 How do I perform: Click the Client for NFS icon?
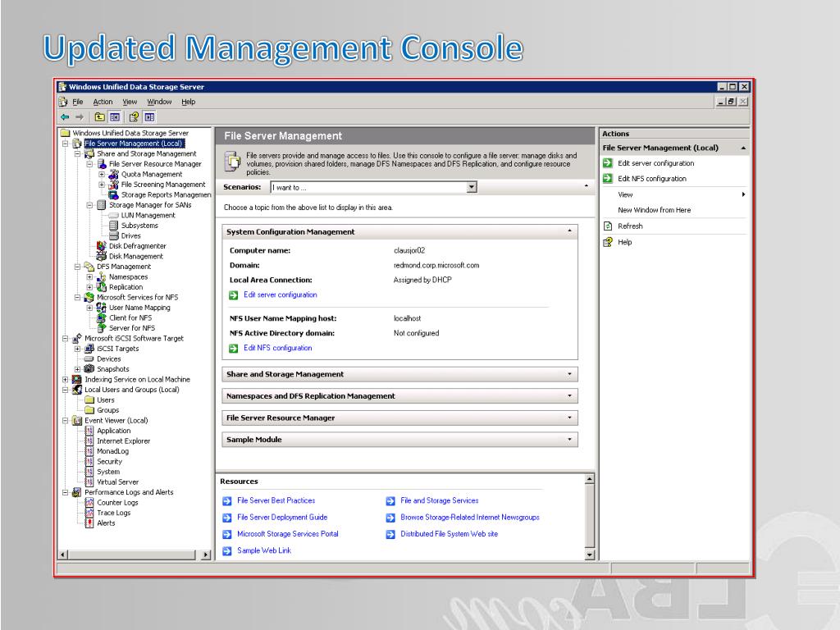[x=101, y=317]
